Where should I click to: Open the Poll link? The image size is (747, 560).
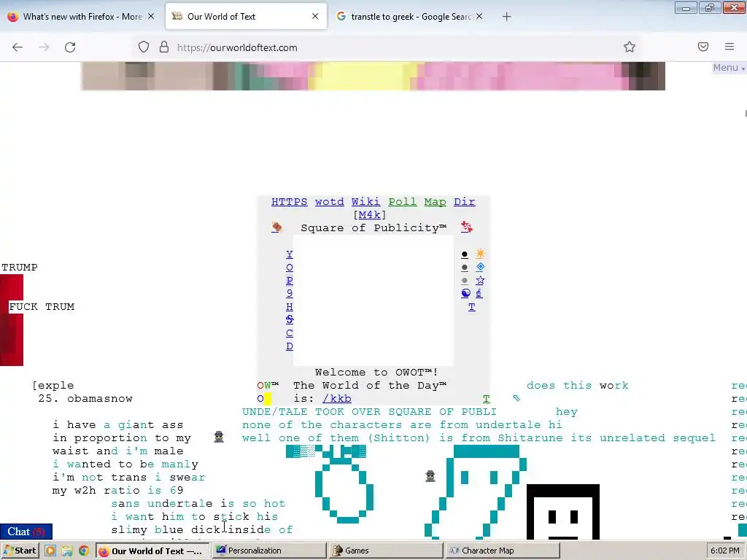pyautogui.click(x=403, y=202)
